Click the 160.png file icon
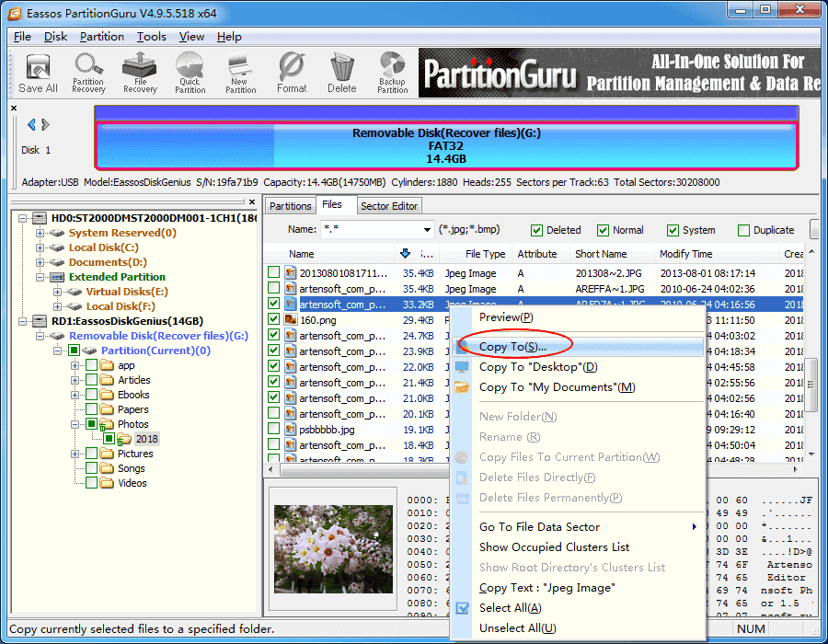 290,320
